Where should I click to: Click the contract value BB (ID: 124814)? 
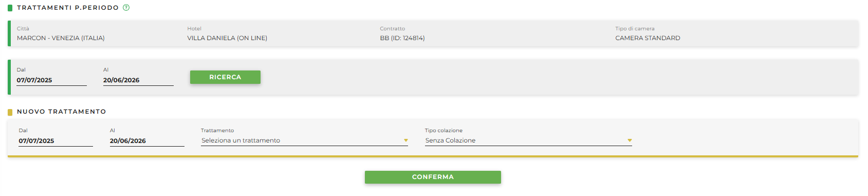(402, 38)
